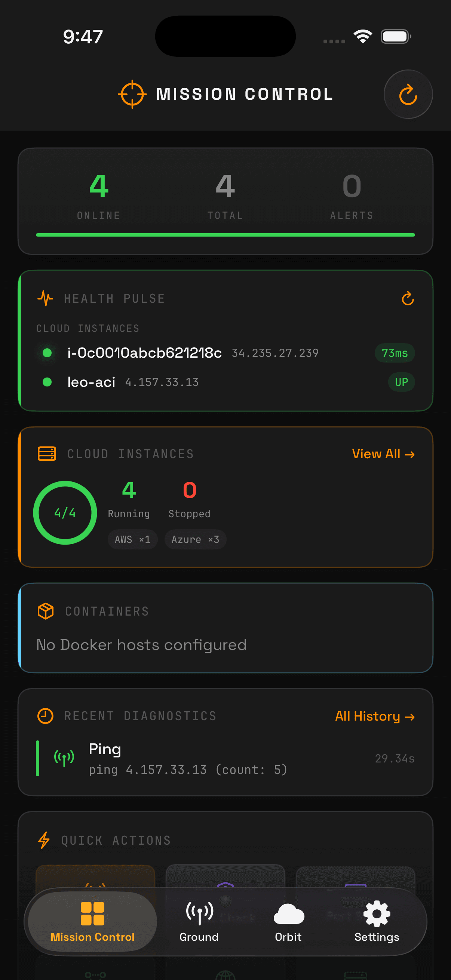Click the Recent Diagnostics clock icon
The width and height of the screenshot is (451, 980).
pyautogui.click(x=46, y=715)
